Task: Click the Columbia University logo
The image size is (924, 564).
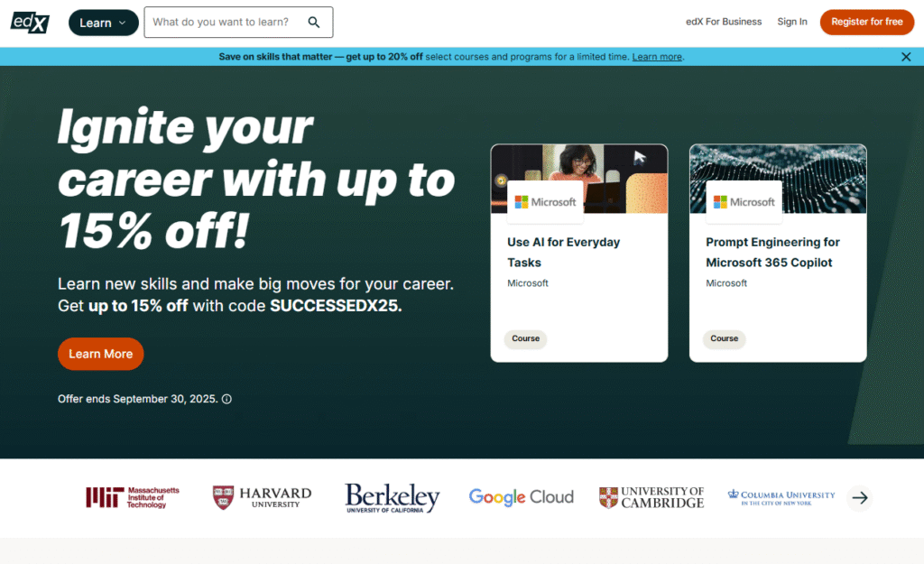Action: [781, 497]
